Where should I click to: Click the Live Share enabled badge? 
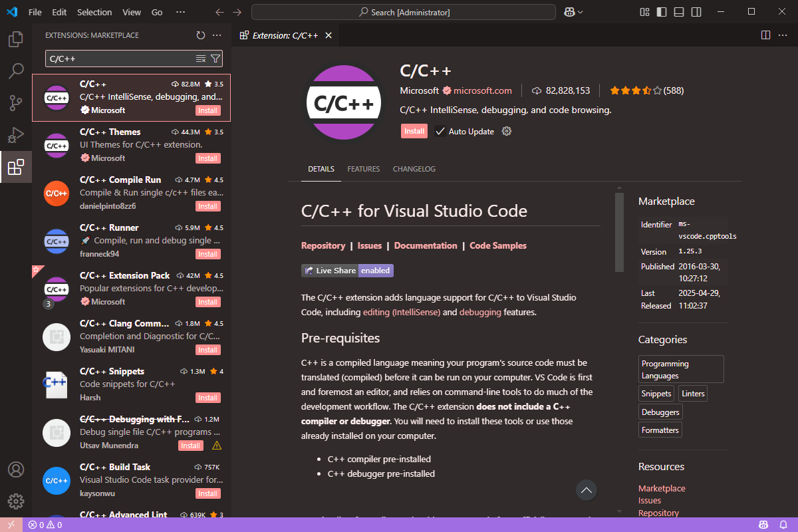(347, 271)
